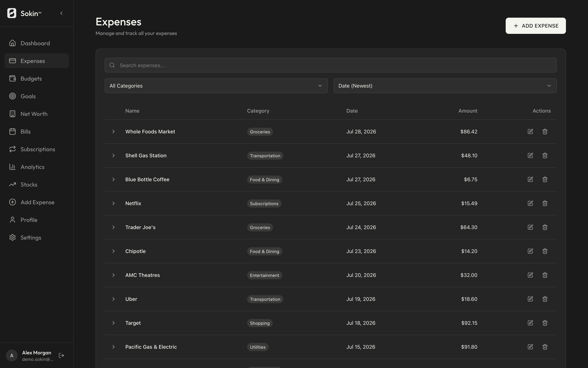
Task: Click the Shopping category tag
Action: (260, 323)
